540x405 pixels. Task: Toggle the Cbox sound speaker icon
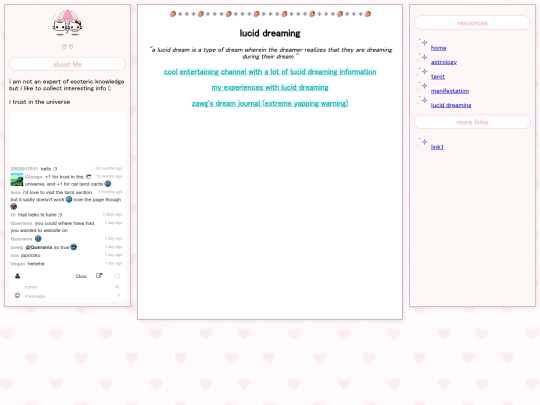point(118,287)
